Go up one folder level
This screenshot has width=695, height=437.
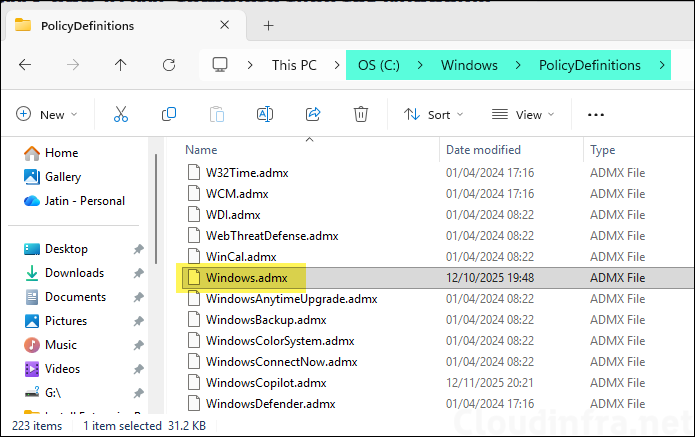[121, 65]
